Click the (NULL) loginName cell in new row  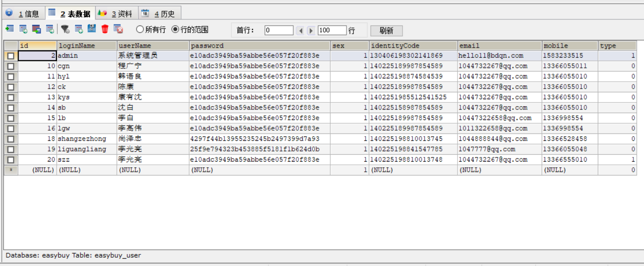pos(87,170)
